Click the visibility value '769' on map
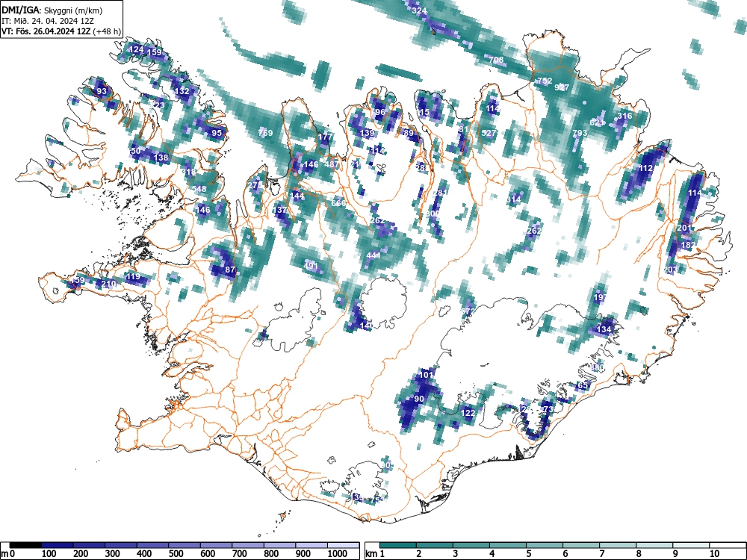This screenshot has width=747, height=560. point(265,133)
